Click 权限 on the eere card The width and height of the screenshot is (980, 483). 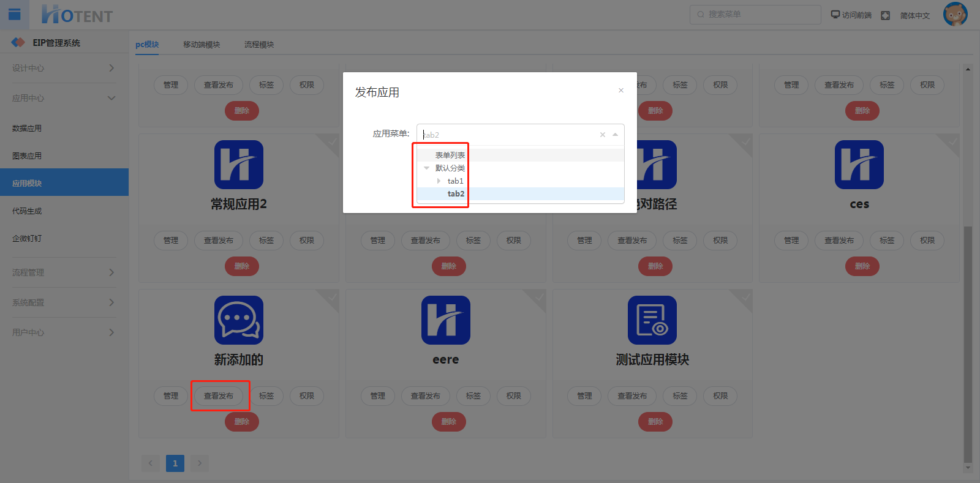(x=514, y=396)
